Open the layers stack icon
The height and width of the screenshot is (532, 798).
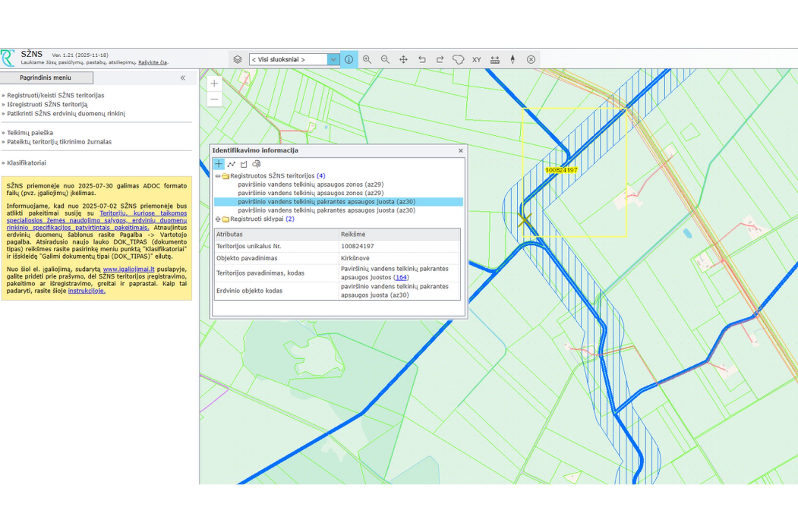coord(237,59)
